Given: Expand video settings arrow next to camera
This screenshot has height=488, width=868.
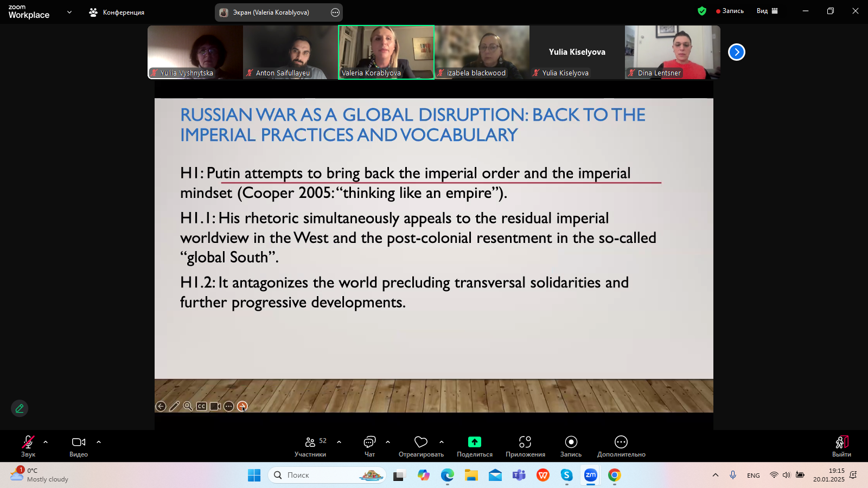Looking at the screenshot, I should point(99,442).
